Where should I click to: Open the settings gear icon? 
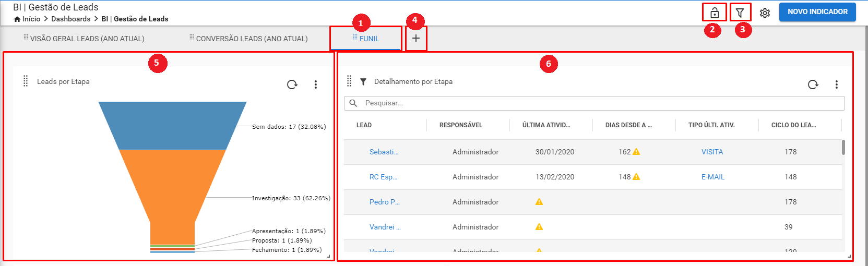(x=765, y=13)
